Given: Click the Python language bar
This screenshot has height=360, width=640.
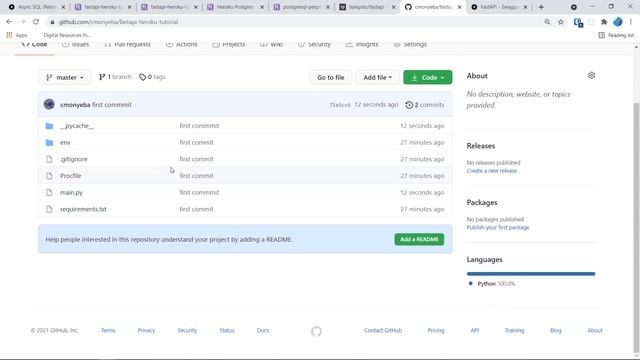Looking at the screenshot, I should [531, 274].
